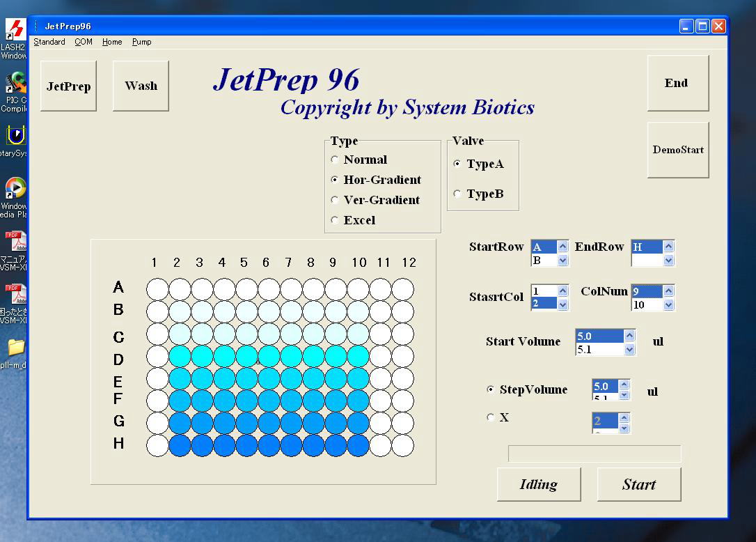The image size is (756, 542).
Task: Click the empty status field above Idling
Action: click(x=594, y=454)
